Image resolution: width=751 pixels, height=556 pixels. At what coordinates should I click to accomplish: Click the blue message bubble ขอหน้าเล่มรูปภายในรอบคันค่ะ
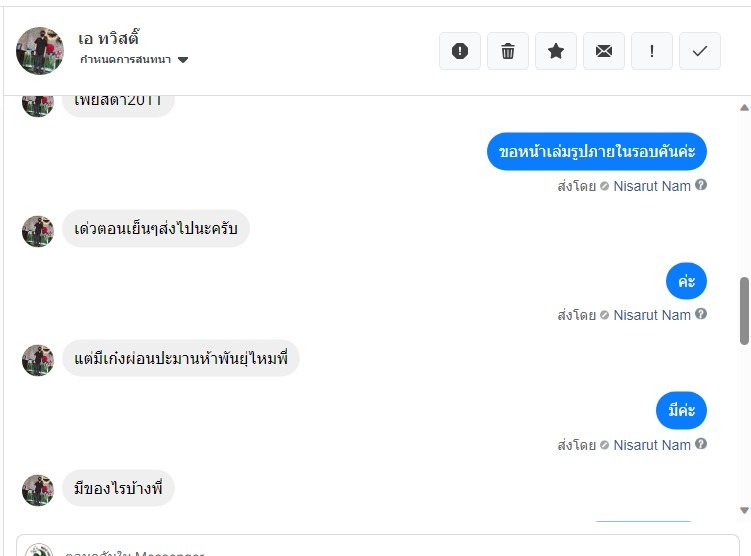(x=597, y=152)
